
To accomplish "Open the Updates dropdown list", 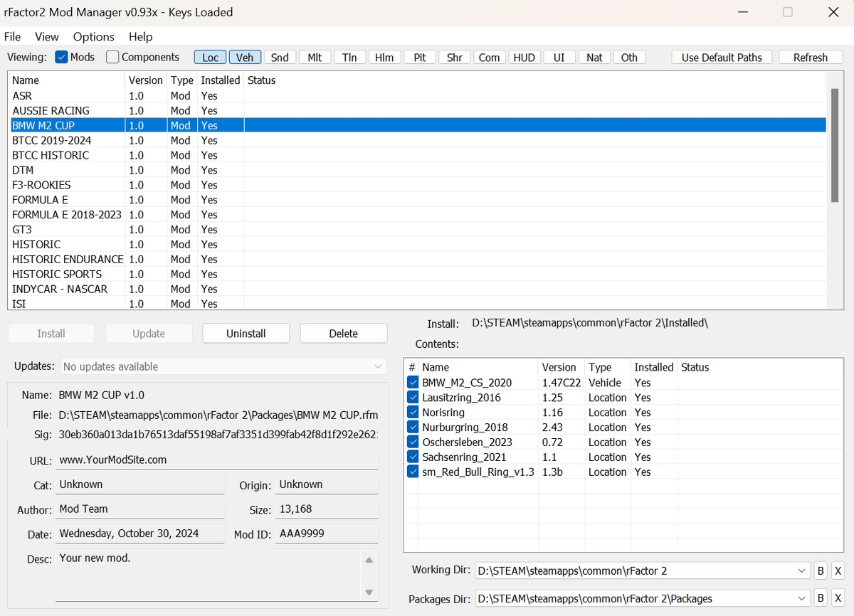I will pos(223,366).
